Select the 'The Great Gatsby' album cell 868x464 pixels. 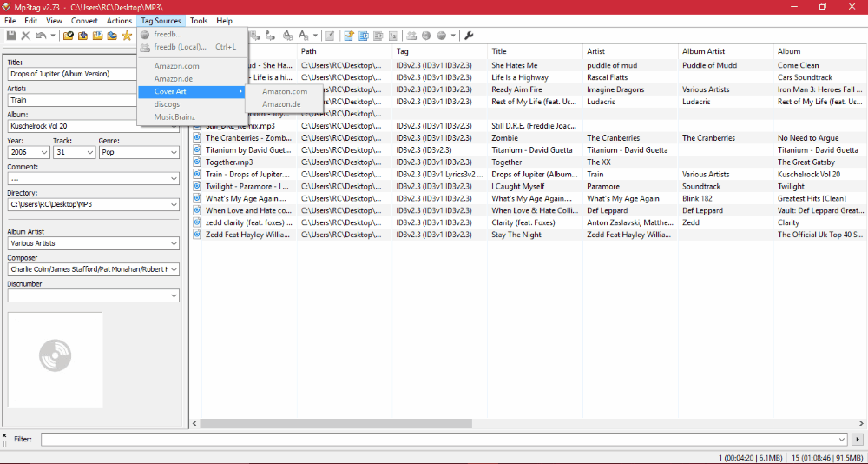[x=820, y=162]
